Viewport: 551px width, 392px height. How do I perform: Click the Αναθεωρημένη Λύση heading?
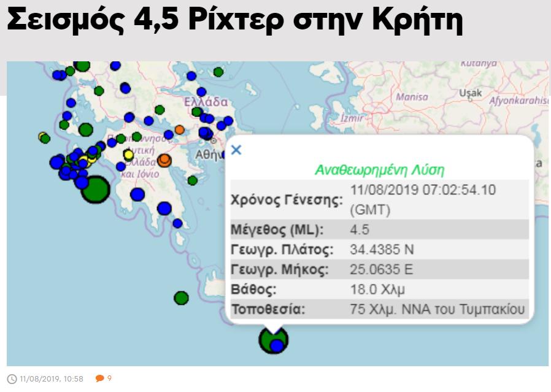380,170
